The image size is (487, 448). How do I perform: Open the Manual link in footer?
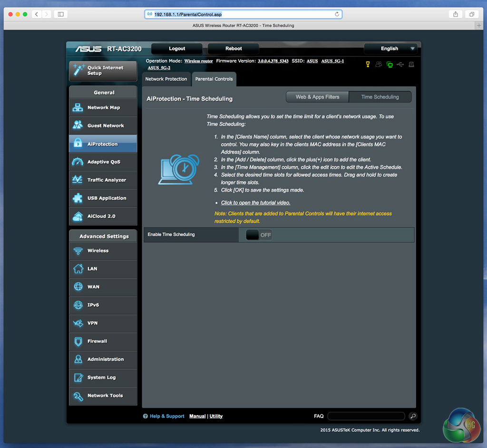(197, 416)
